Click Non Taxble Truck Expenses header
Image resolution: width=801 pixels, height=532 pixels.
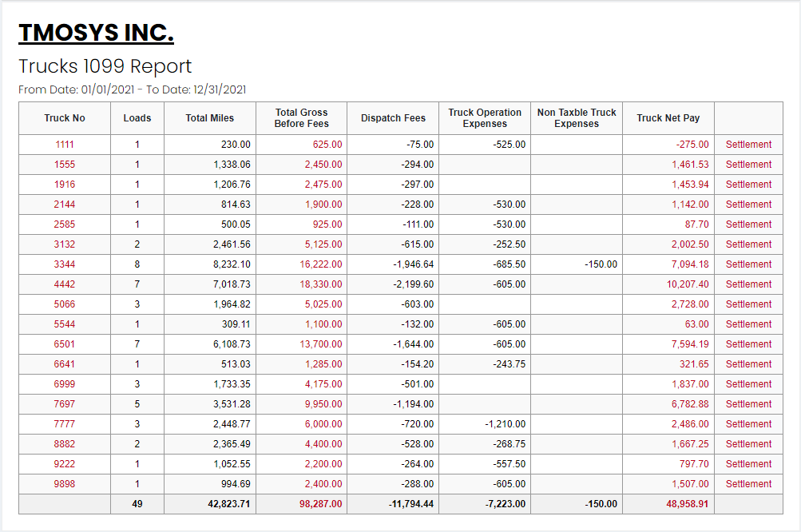click(577, 118)
